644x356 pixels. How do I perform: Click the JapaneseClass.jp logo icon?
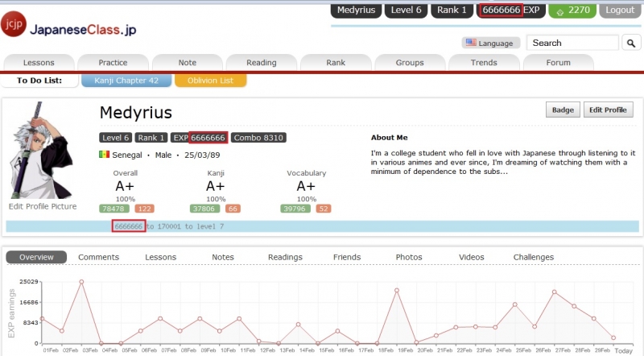tap(14, 23)
